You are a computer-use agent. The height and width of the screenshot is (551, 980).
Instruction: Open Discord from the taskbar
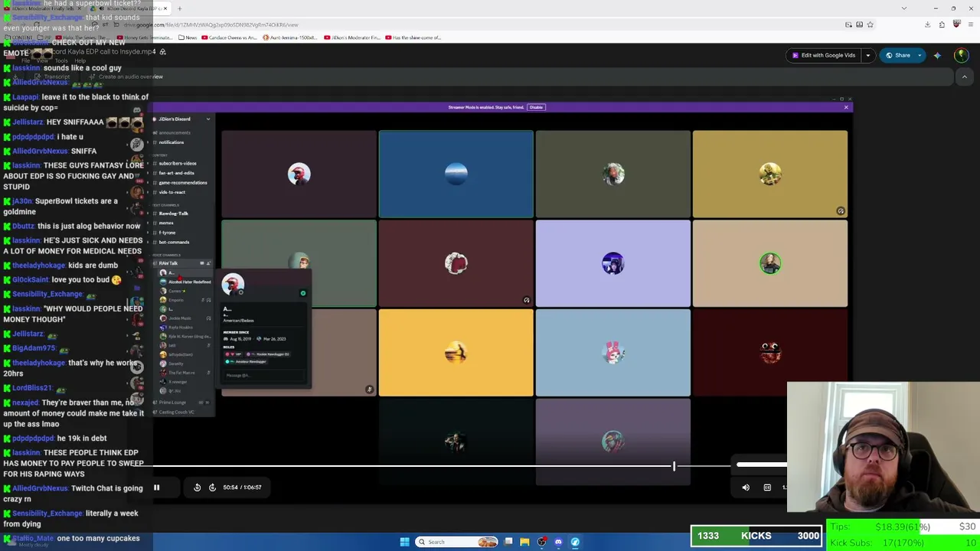[558, 542]
